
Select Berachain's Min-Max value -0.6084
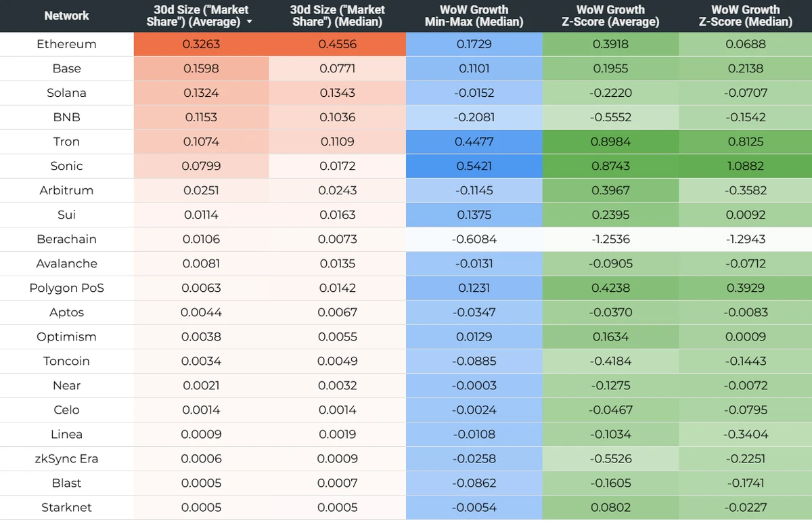point(474,239)
